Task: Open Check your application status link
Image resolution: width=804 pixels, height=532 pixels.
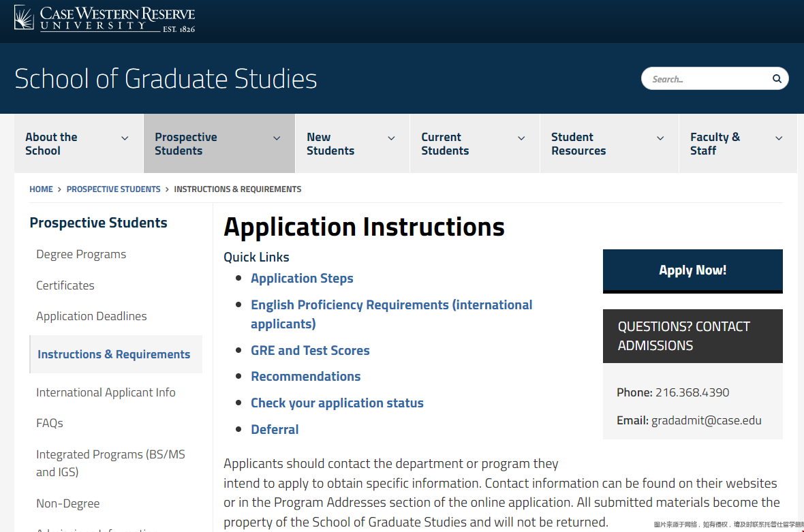Action: pyautogui.click(x=337, y=403)
